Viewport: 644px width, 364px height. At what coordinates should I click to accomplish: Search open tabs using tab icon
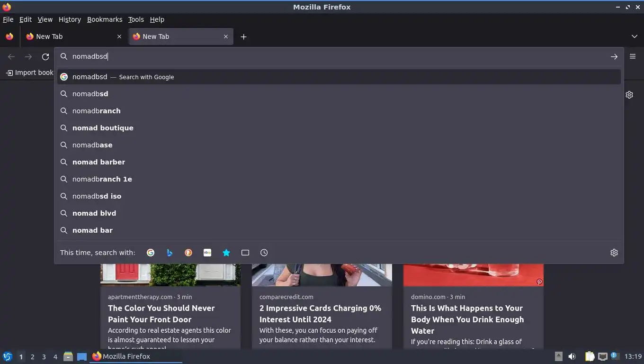click(x=245, y=253)
